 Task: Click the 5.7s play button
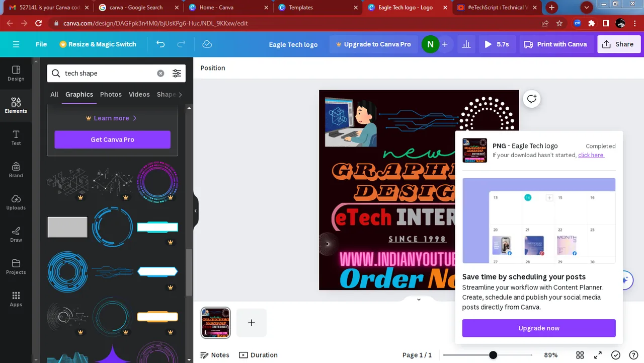point(496,44)
